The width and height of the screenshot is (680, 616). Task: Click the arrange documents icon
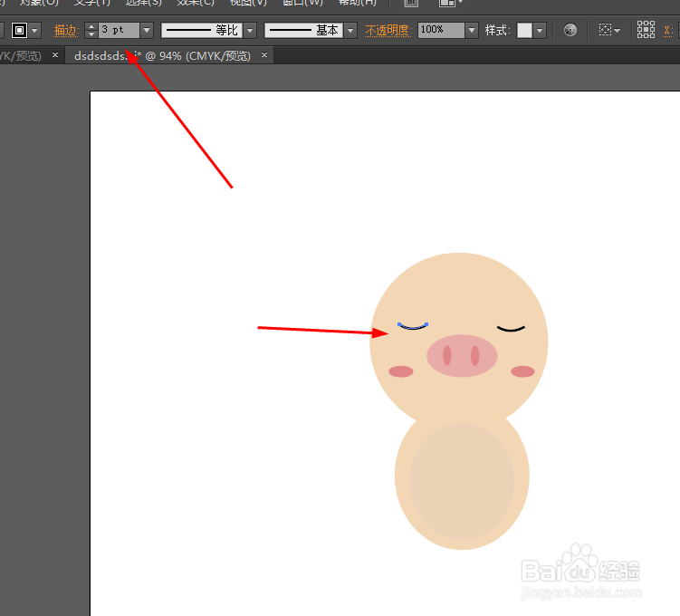(447, 3)
